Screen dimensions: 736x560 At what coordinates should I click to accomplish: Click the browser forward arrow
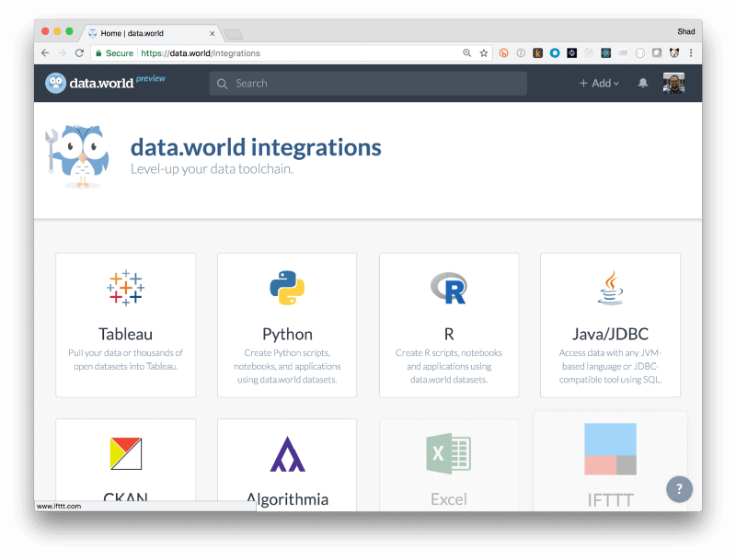tap(62, 53)
